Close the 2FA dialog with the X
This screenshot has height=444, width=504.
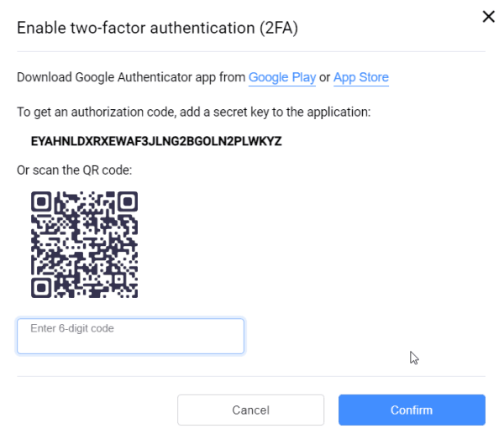click(x=488, y=17)
